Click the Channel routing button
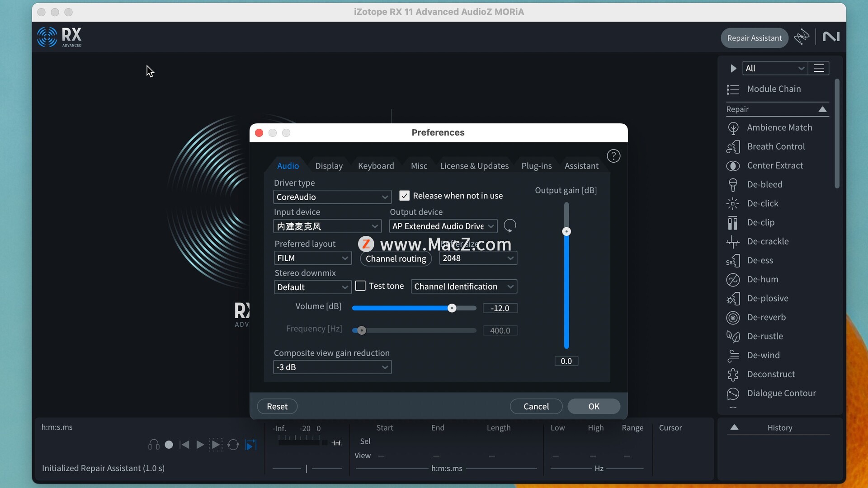Screen dimensions: 868x488 tap(396, 258)
